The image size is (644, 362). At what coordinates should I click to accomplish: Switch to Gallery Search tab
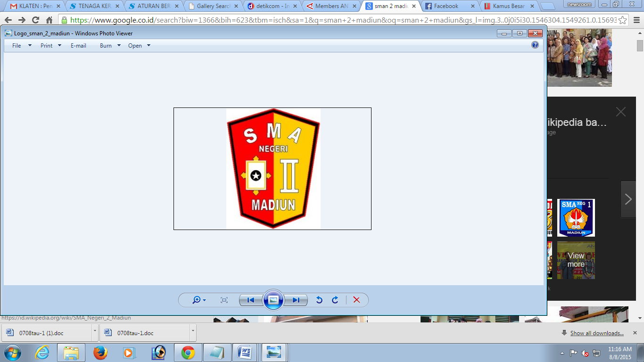(x=213, y=6)
